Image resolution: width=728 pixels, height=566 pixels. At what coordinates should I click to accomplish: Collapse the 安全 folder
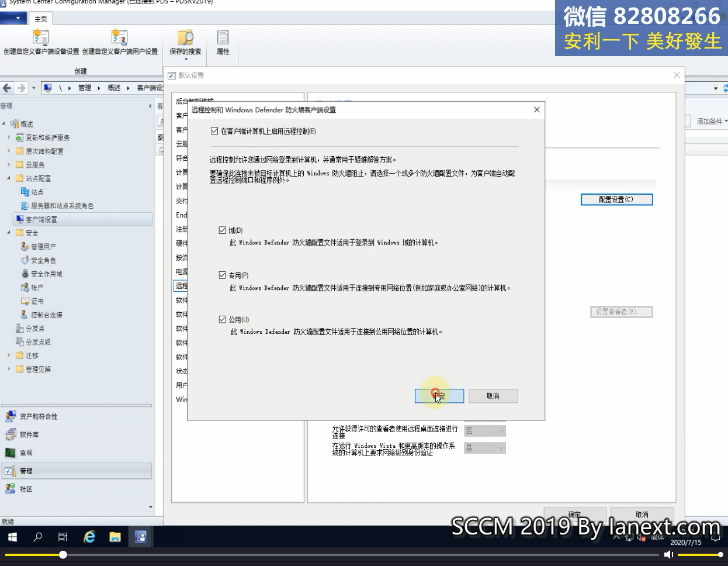9,233
